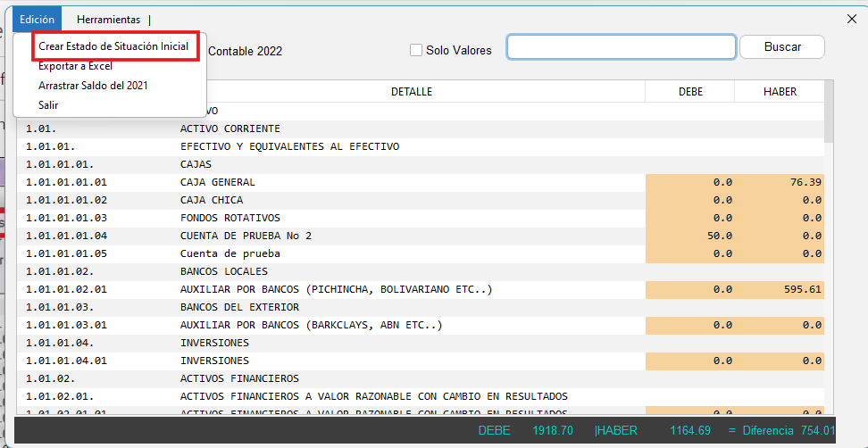Click the DEBE column header
Image resolution: width=868 pixels, height=448 pixels.
690,92
